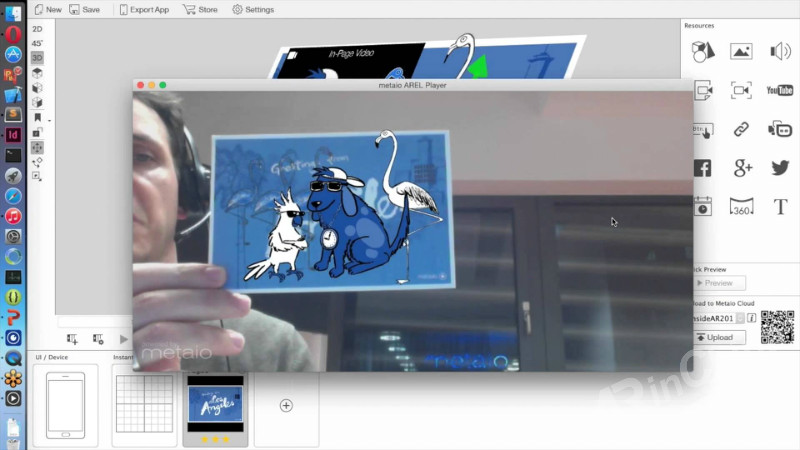Open Safari from the dock
The width and height of the screenshot is (800, 450).
click(x=13, y=196)
